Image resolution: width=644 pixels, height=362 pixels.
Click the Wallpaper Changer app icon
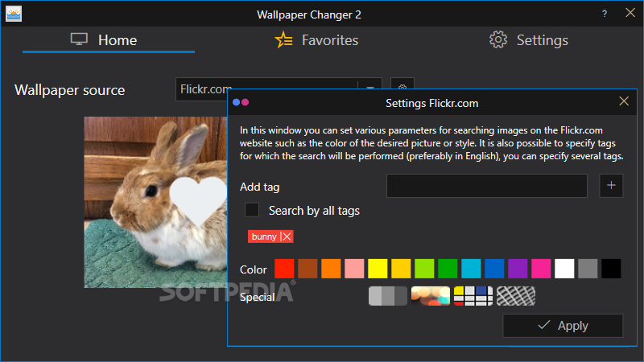[x=14, y=14]
